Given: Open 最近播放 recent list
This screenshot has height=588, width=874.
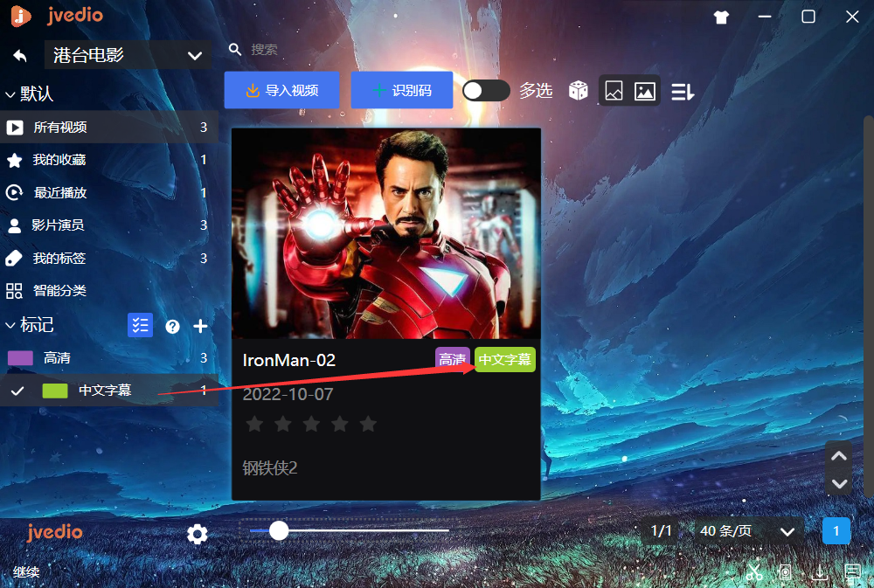Looking at the screenshot, I should 108,193.
